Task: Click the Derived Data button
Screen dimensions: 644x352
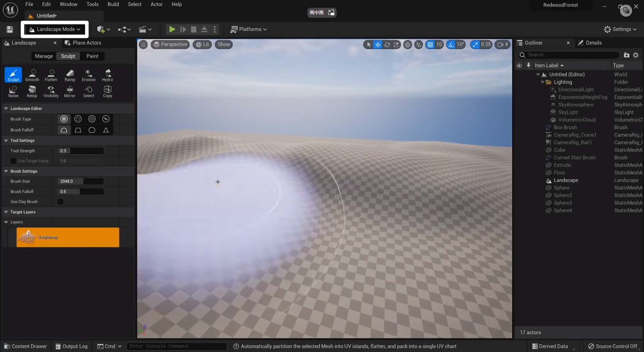Action: tap(550, 346)
